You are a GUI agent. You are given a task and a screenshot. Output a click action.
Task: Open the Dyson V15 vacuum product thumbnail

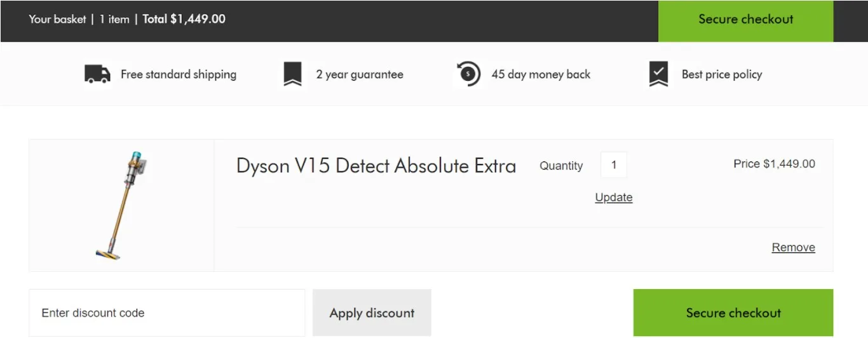(x=121, y=205)
